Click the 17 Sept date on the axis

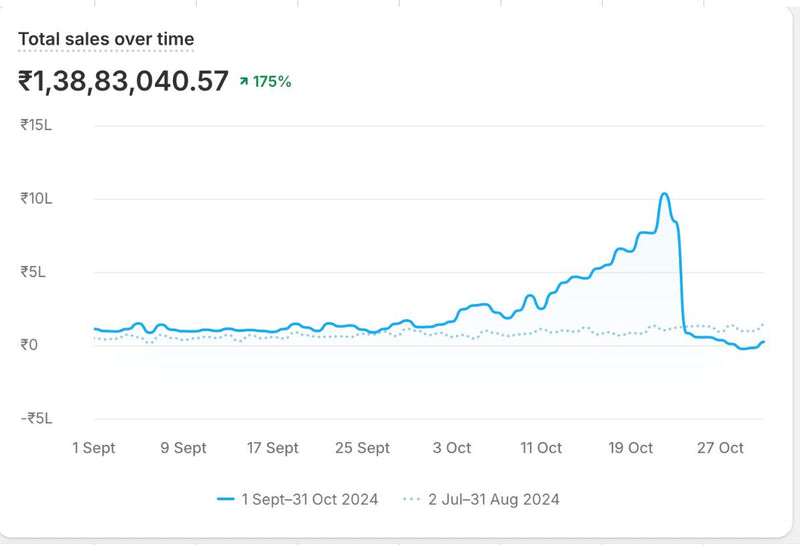271,448
